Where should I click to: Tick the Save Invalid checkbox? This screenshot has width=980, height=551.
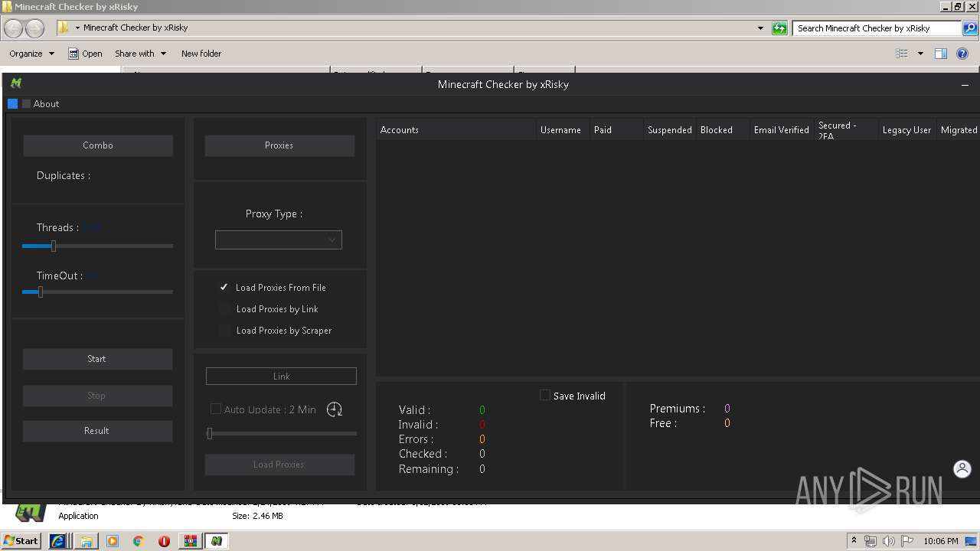pyautogui.click(x=545, y=395)
